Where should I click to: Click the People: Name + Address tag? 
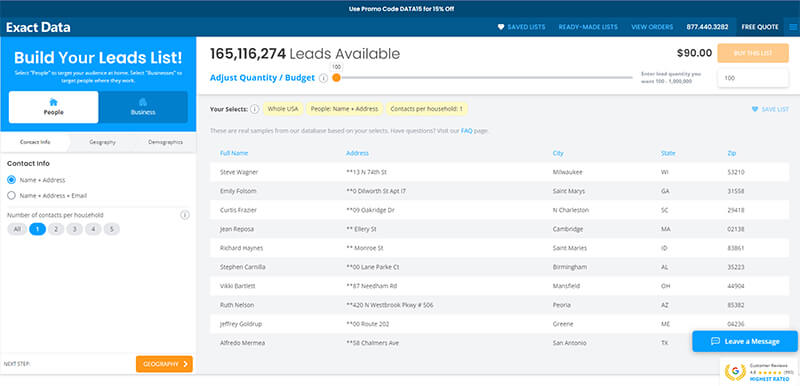pyautogui.click(x=344, y=109)
